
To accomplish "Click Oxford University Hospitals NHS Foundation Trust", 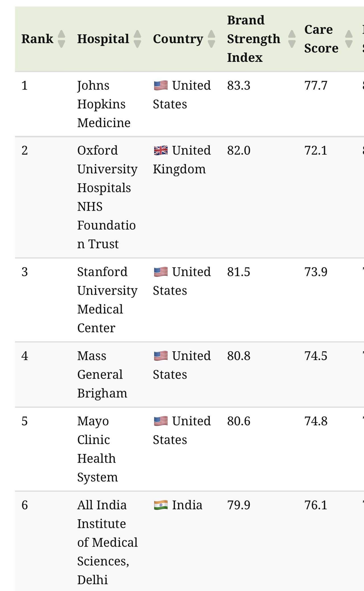I will pos(107,197).
